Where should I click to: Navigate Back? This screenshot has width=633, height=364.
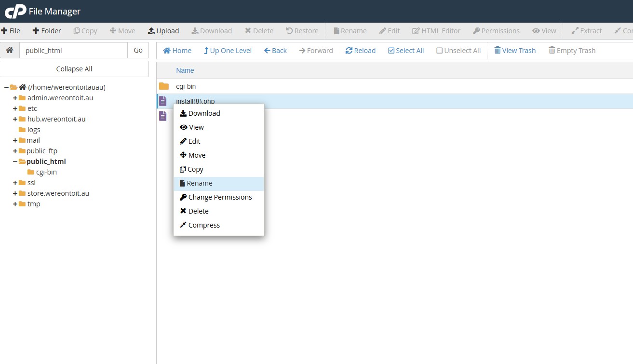click(x=275, y=51)
